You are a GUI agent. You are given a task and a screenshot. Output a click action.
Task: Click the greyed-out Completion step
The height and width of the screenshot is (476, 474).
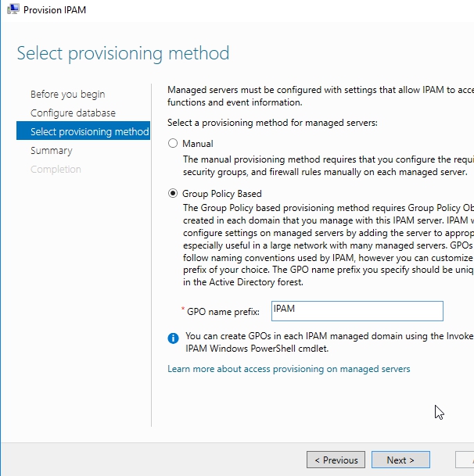pyautogui.click(x=56, y=170)
